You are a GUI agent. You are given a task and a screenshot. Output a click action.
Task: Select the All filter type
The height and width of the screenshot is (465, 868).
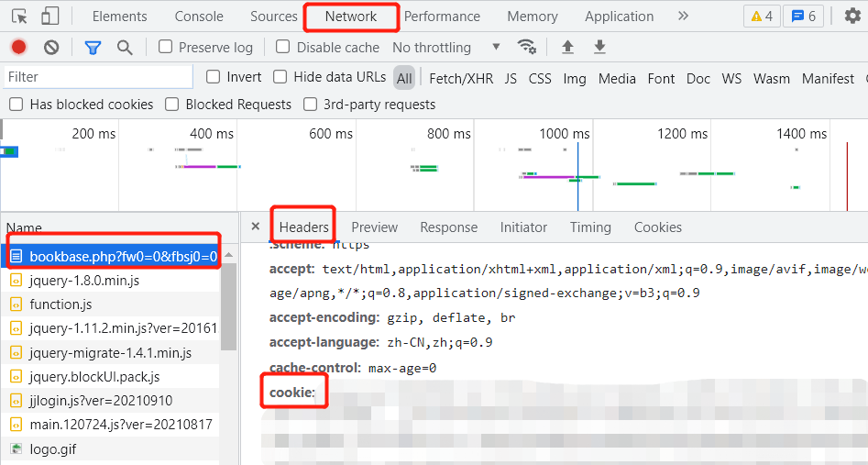404,78
